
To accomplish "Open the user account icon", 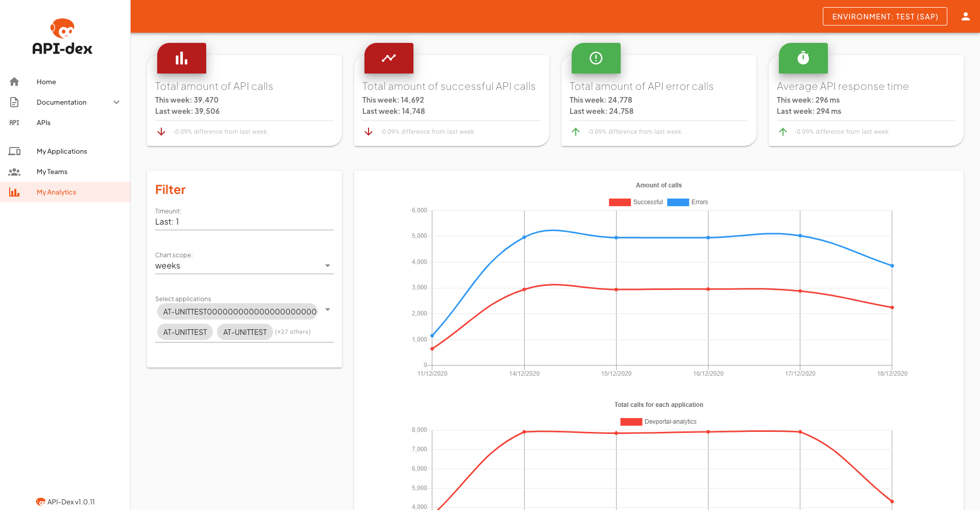I will [965, 16].
